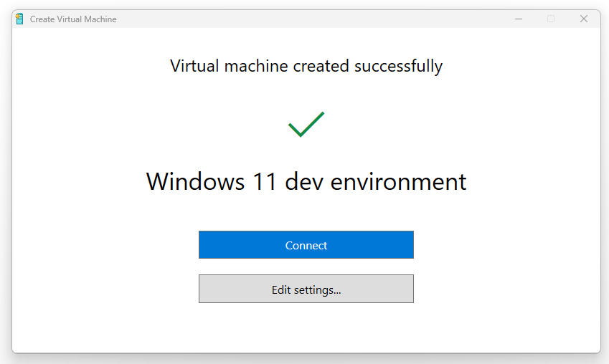This screenshot has height=364, width=609.
Task: Click the gray Edit settings button
Action: tap(306, 289)
